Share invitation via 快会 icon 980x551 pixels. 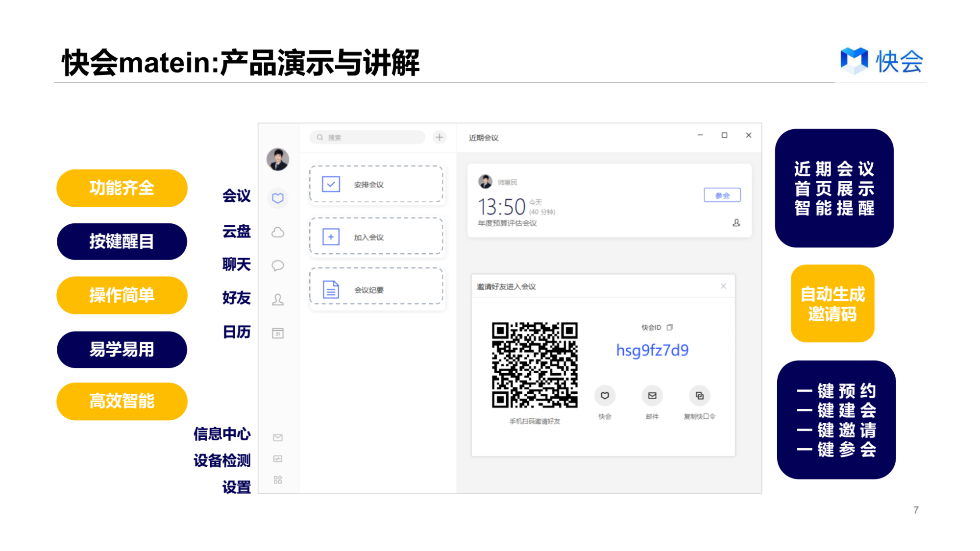pos(605,396)
